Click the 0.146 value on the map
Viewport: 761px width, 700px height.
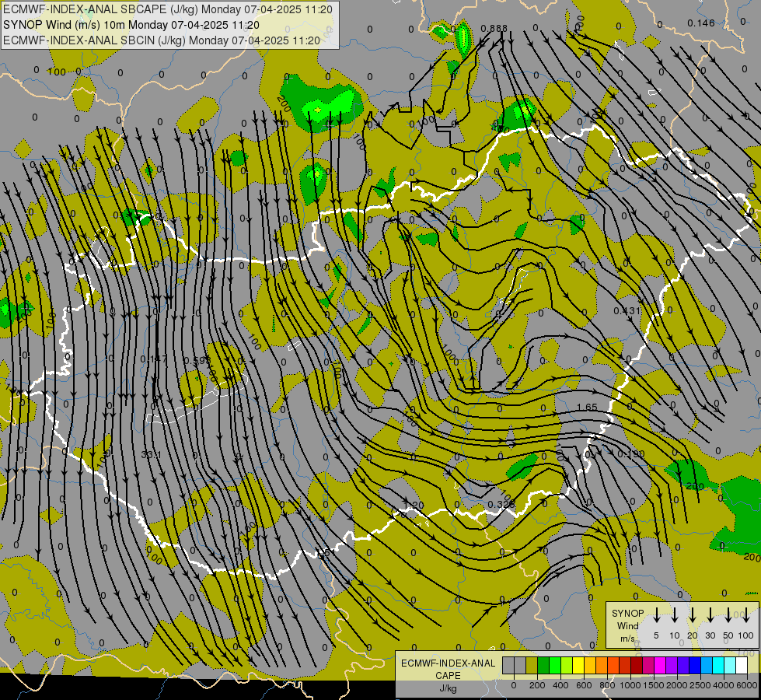click(x=701, y=23)
